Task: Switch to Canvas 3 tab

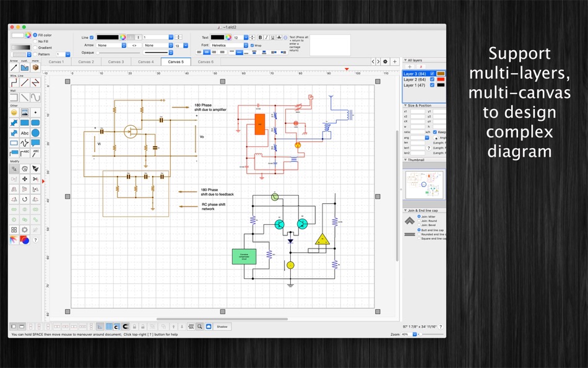Action: [x=116, y=61]
